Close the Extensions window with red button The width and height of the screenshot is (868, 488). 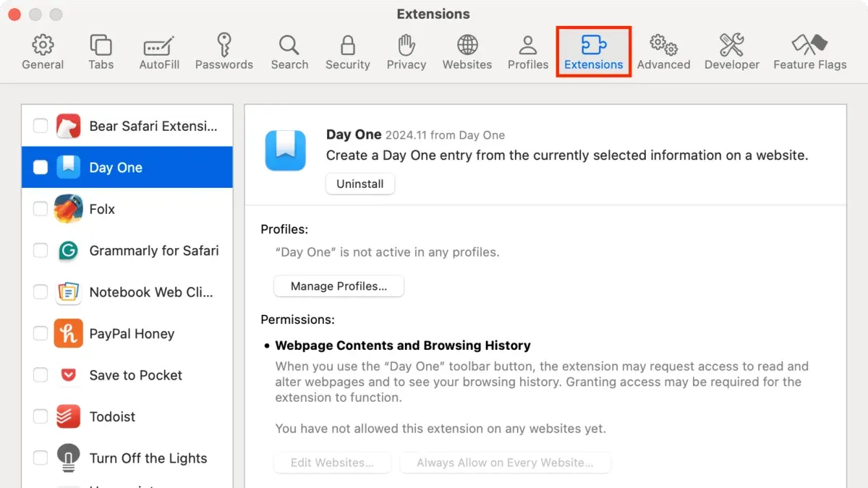click(x=14, y=14)
